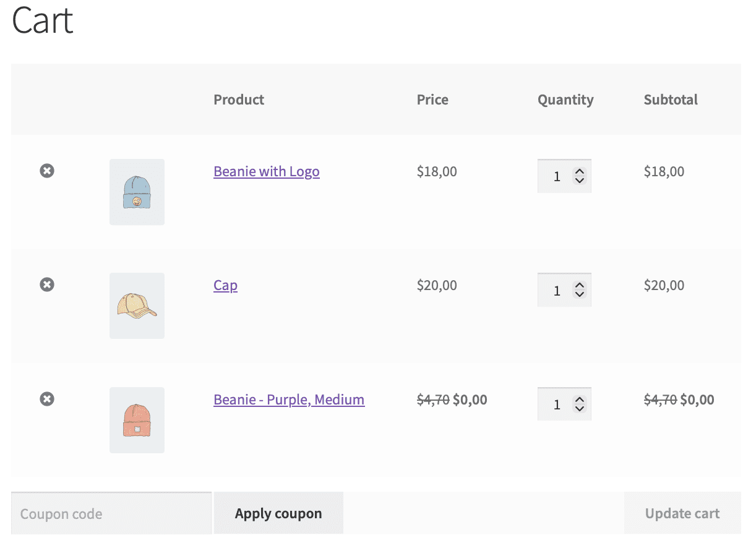
Task: Decrease quantity of Beanie - Purple, Medium
Action: (580, 408)
